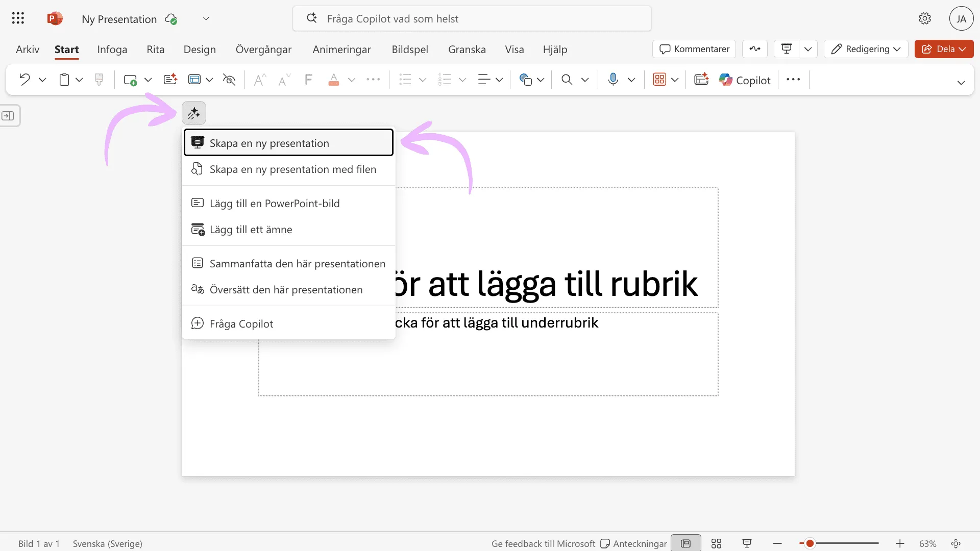Toggle bullet list
This screenshot has height=551, width=980.
(x=405, y=80)
